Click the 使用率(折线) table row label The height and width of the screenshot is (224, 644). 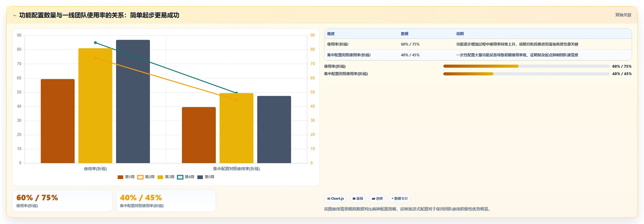pos(338,44)
